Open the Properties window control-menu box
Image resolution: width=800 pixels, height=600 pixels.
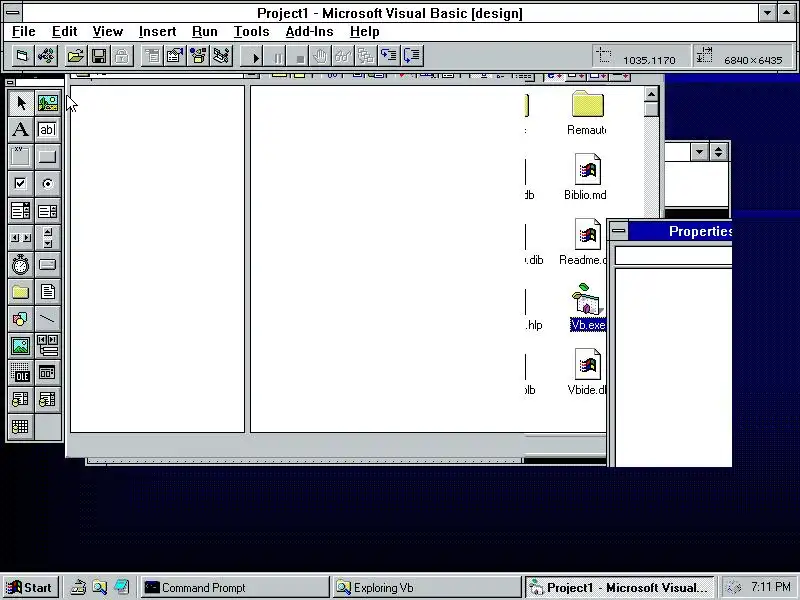[x=618, y=231]
